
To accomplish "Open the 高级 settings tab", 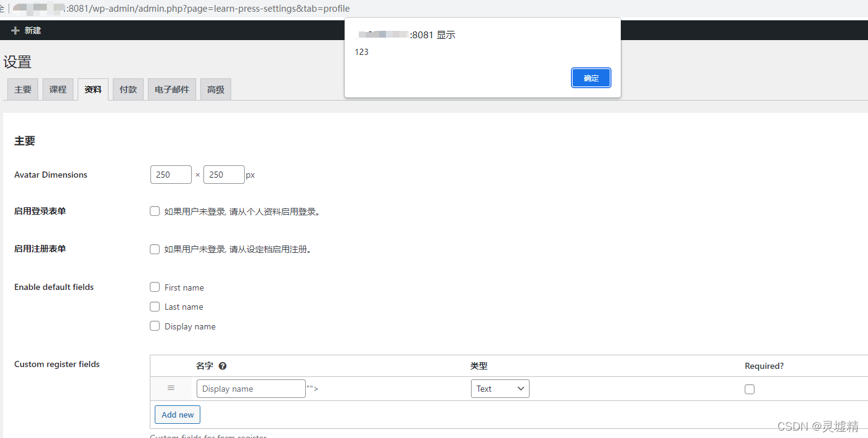I will coord(215,89).
